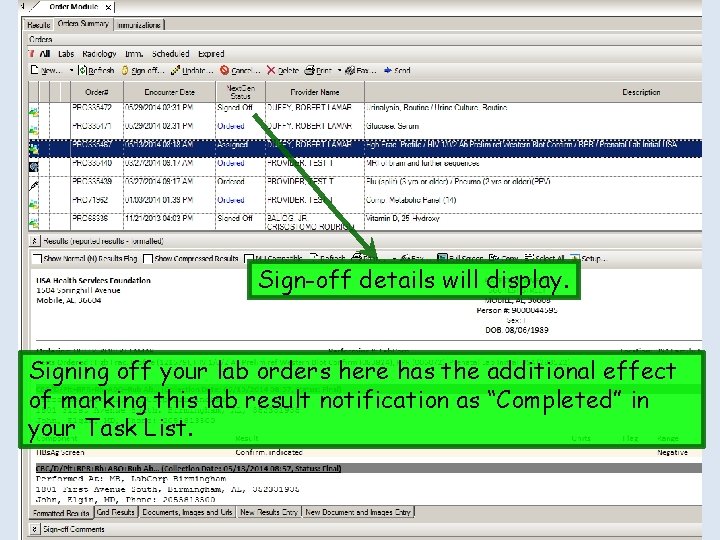The width and height of the screenshot is (720, 540).
Task: Open New Results Entry tab
Action: pos(269,512)
